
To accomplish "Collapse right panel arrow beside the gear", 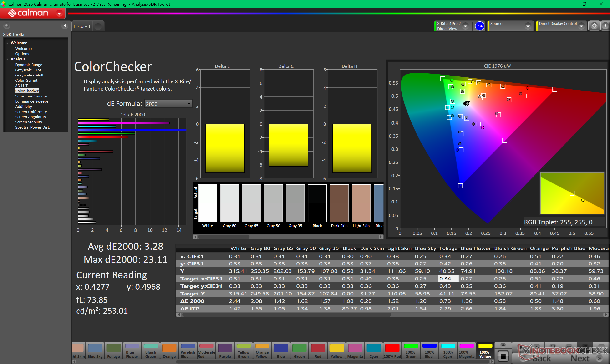I will pos(605,26).
